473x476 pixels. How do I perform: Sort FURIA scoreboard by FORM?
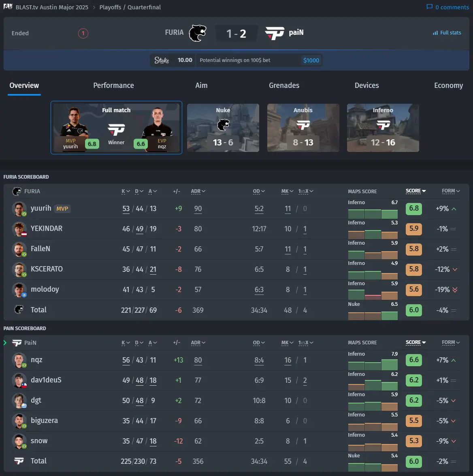click(451, 191)
